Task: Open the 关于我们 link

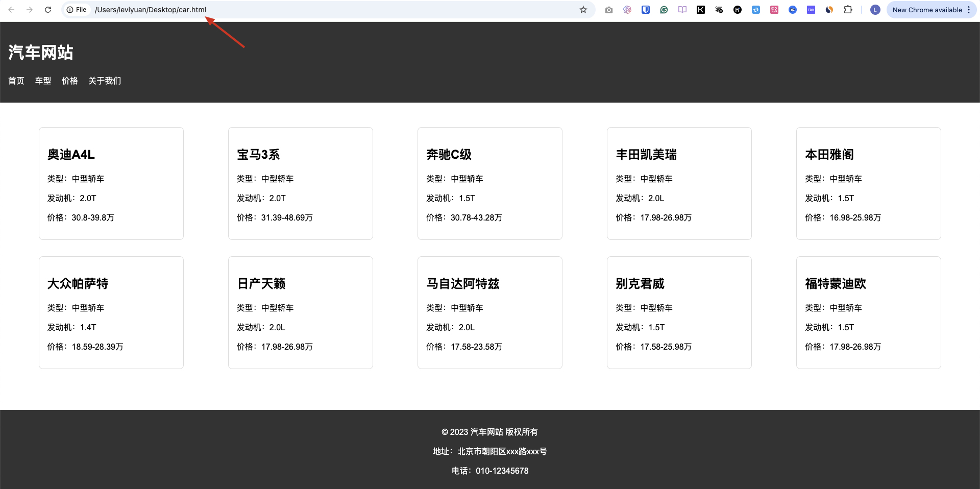Action: (x=104, y=81)
